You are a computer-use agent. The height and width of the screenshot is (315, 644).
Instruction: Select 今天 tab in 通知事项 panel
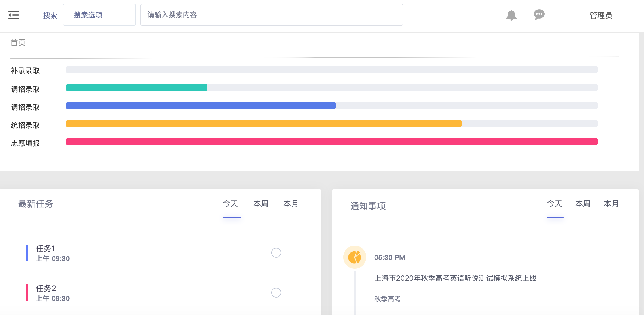[554, 204]
